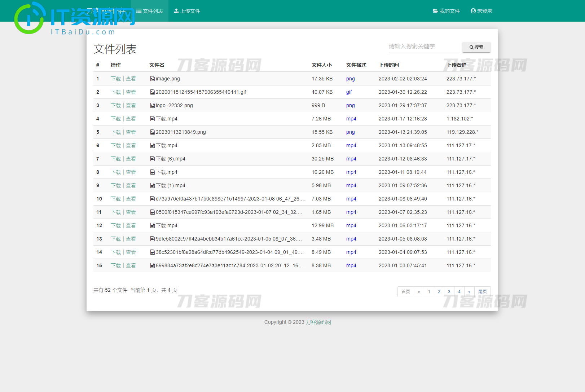Screen dimensions: 585x392
Task: Open the 文件列表 nav tab
Action: coord(150,11)
